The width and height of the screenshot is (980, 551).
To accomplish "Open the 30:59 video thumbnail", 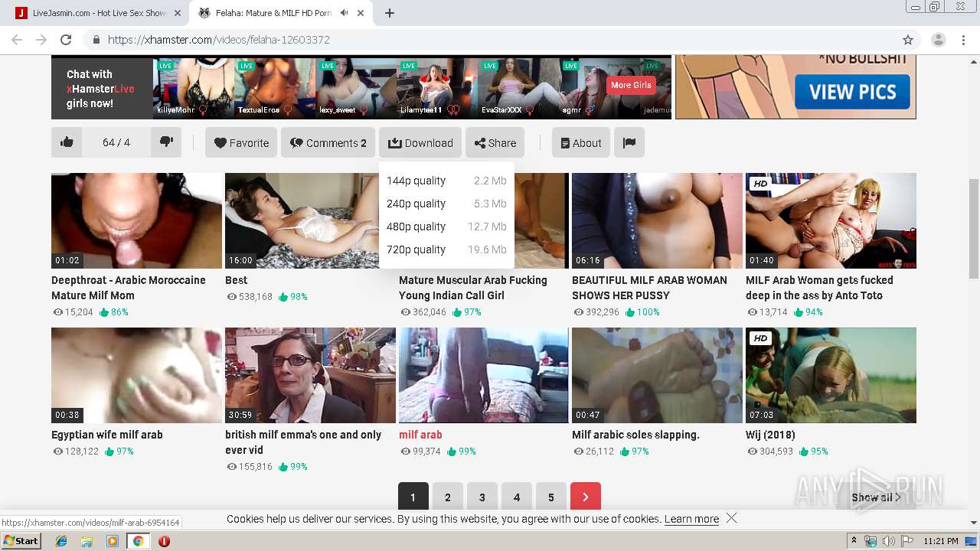I will 310,375.
